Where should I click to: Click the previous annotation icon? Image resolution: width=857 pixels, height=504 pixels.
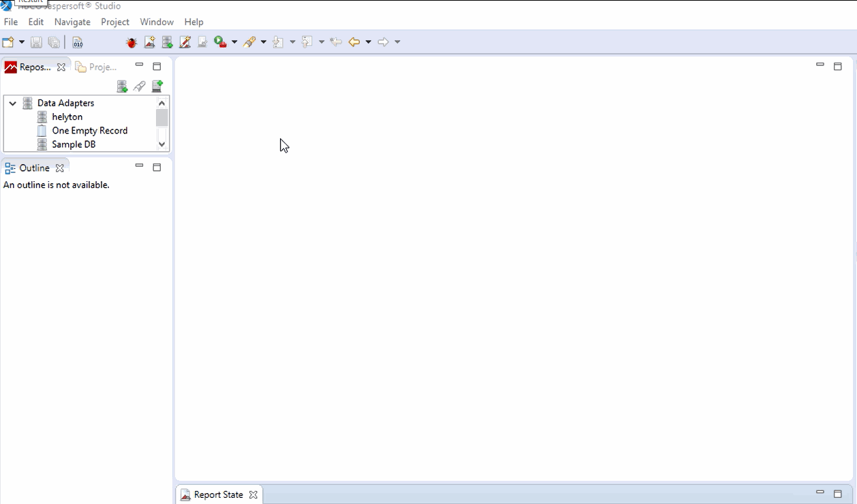(307, 42)
